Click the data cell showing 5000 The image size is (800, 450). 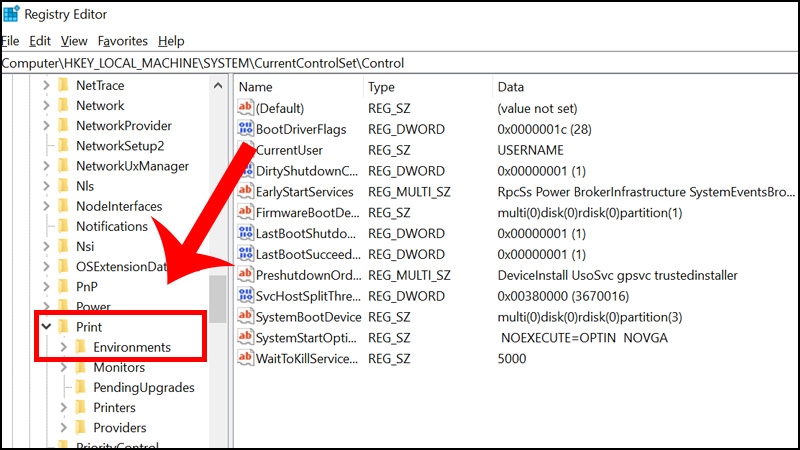pos(512,358)
